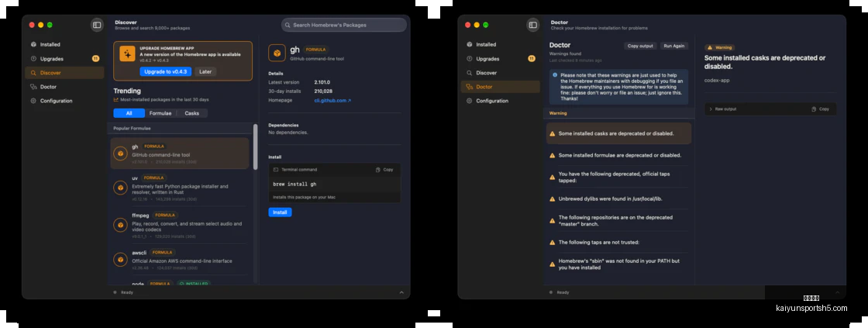This screenshot has height=328, width=868.
Task: Click the package list scrollbar
Action: 255,147
